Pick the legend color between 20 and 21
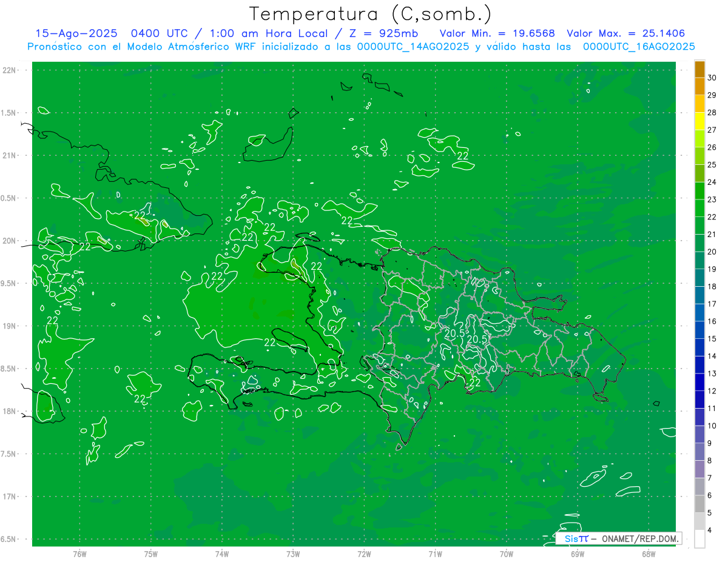The image size is (728, 562). tap(699, 243)
